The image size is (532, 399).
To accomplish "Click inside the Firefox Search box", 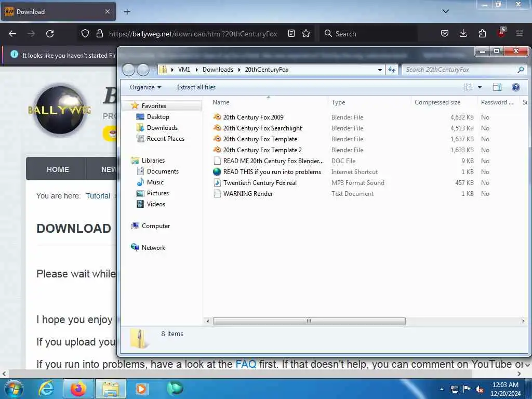I will tap(368, 34).
